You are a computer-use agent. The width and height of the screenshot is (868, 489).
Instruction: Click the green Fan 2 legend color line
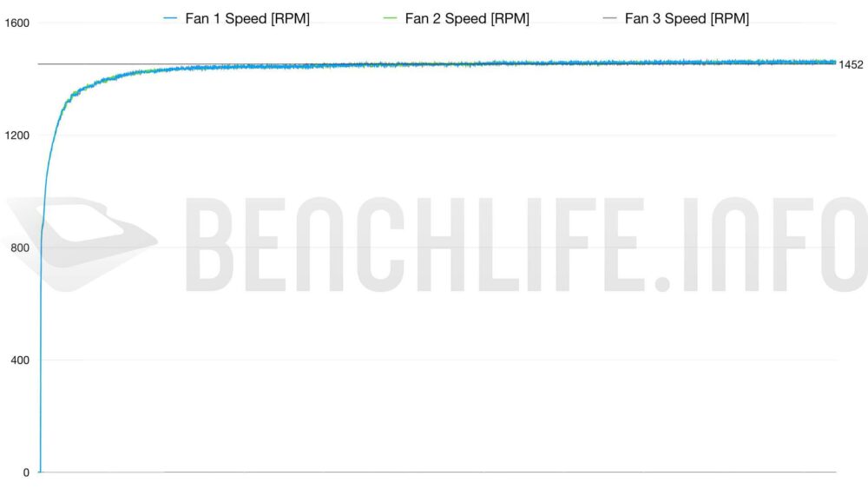pos(390,18)
